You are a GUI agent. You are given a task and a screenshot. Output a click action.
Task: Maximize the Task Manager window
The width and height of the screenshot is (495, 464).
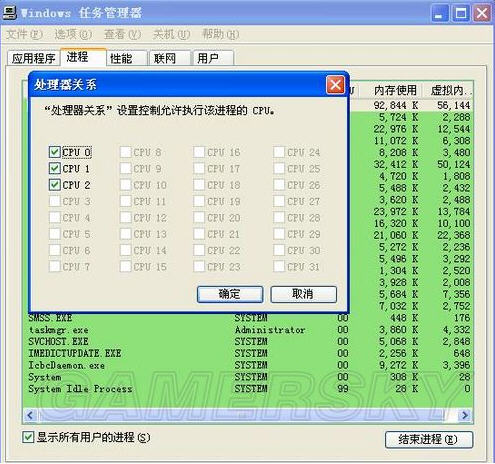pos(461,14)
